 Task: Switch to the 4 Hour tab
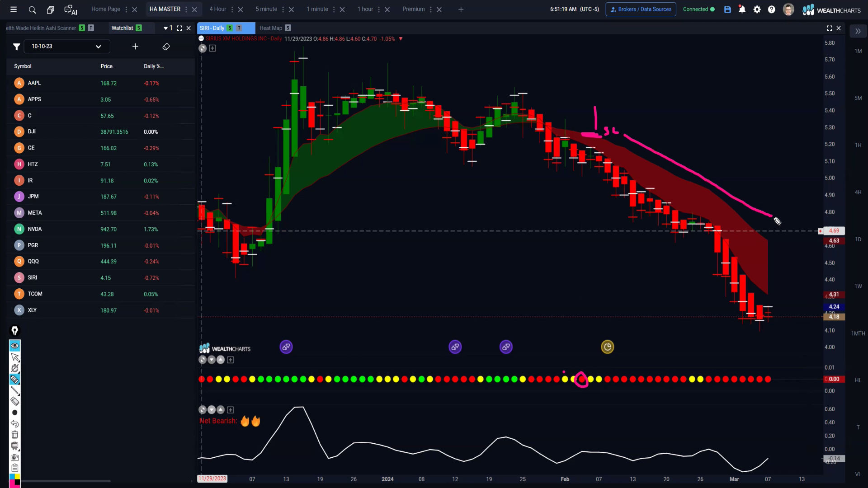click(x=218, y=9)
